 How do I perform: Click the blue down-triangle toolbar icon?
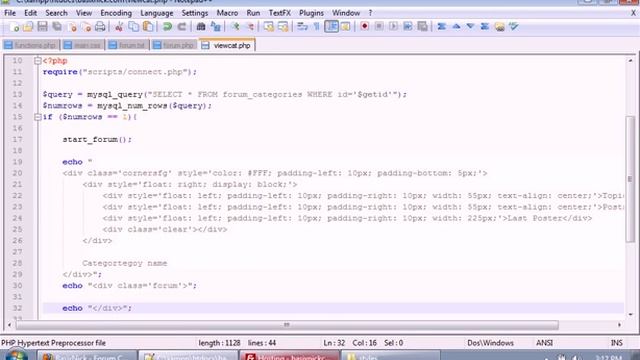point(470,27)
